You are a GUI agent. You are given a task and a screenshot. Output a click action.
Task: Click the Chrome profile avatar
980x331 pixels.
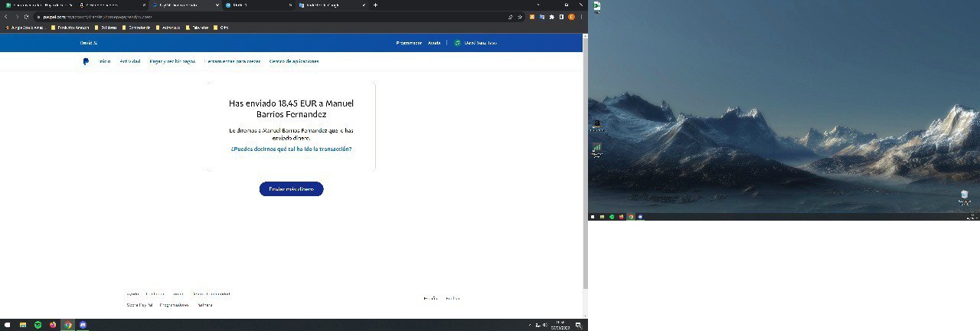pyautogui.click(x=570, y=16)
